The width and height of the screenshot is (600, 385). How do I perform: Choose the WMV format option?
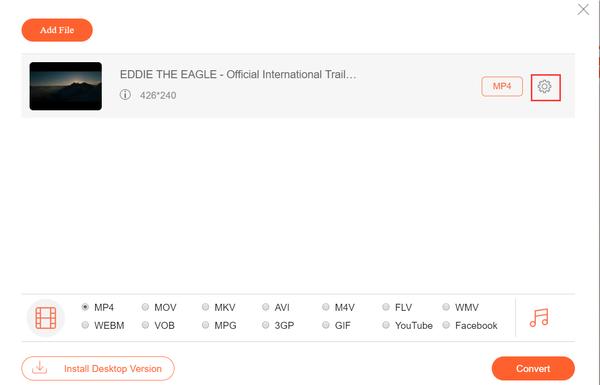tap(446, 307)
